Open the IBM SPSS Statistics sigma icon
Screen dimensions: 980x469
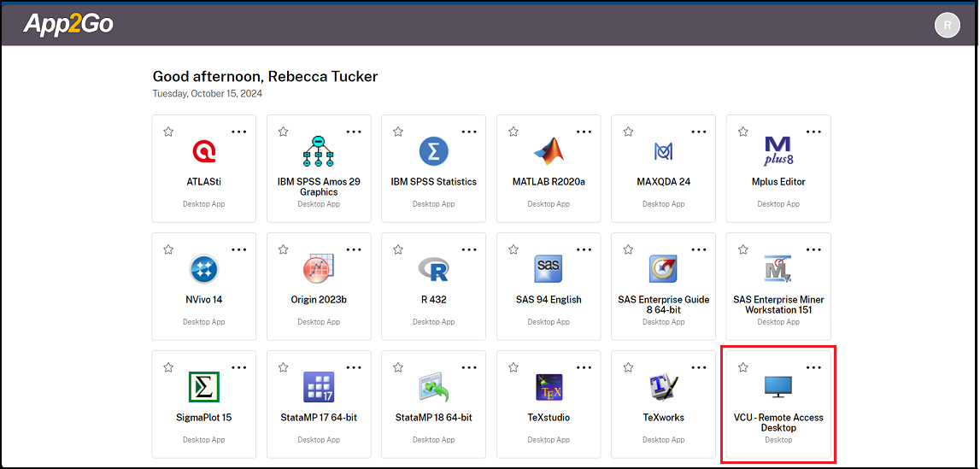[434, 151]
